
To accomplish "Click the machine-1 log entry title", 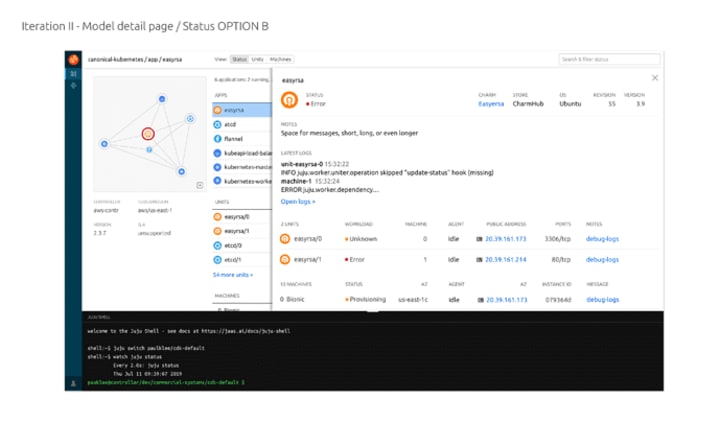I will [x=296, y=181].
